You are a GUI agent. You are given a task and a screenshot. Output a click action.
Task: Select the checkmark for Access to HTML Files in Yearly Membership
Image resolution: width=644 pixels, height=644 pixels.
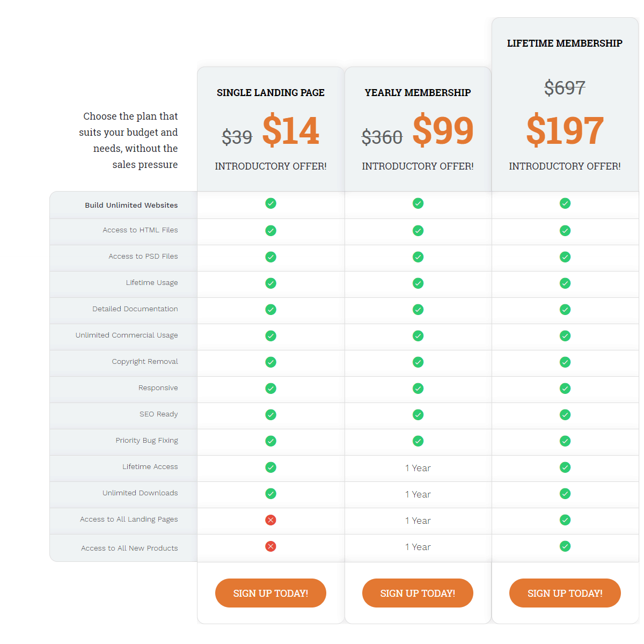click(418, 231)
